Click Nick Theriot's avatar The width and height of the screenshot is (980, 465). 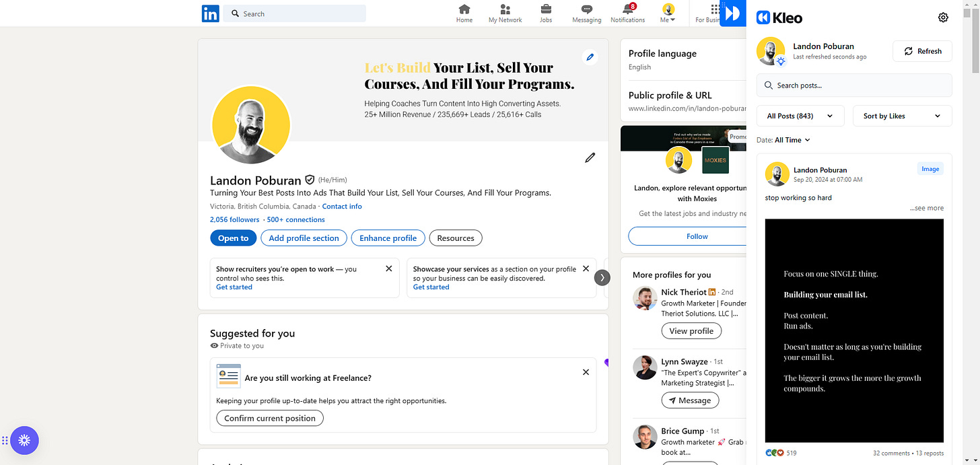(645, 298)
